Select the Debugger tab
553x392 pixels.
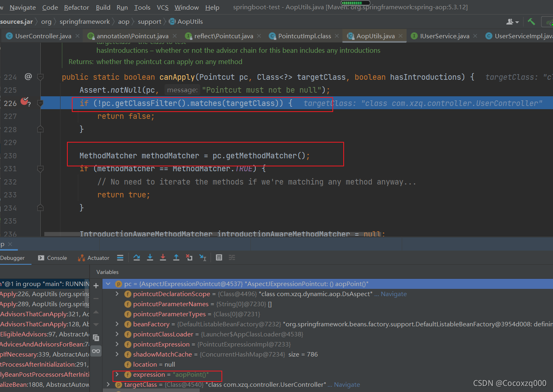[x=13, y=258]
